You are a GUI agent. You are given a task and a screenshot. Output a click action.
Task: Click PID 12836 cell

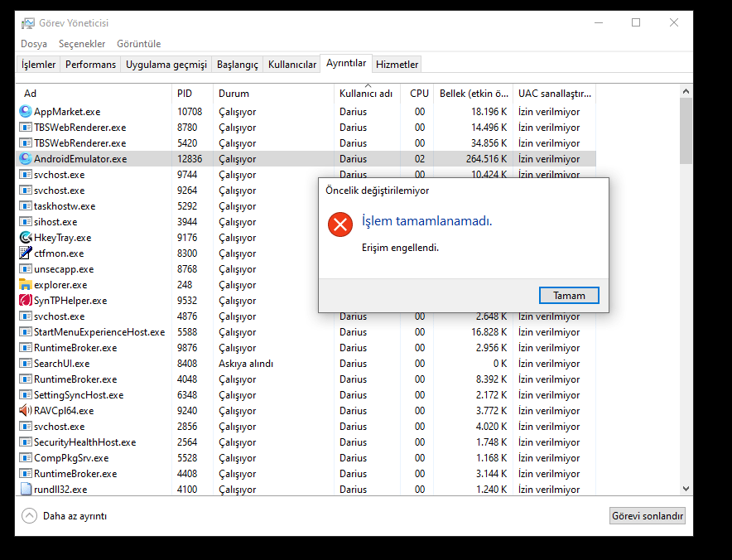[x=190, y=159]
